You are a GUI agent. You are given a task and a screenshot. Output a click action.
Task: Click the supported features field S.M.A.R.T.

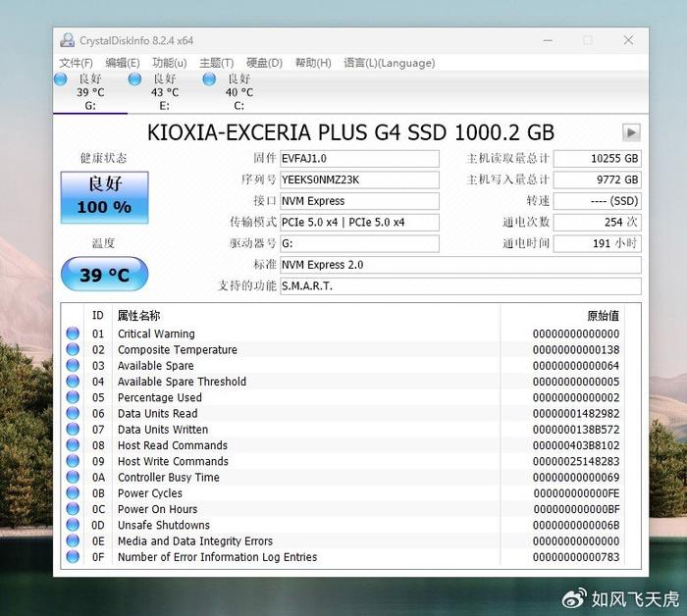pos(460,286)
